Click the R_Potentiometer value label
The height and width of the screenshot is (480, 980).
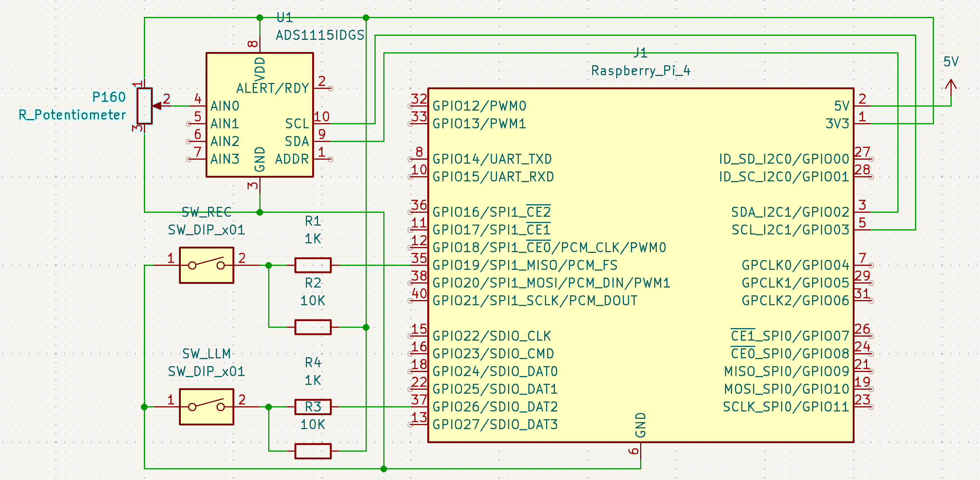pos(72,115)
